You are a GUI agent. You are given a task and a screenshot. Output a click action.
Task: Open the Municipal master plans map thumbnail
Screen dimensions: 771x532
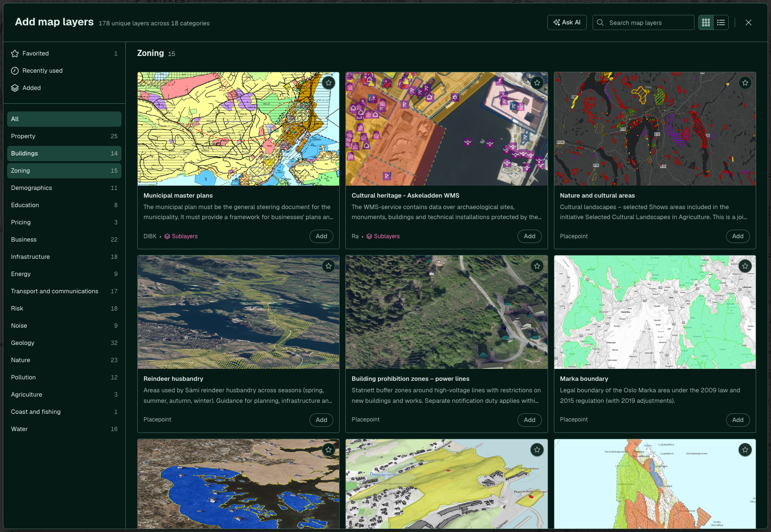(x=238, y=129)
